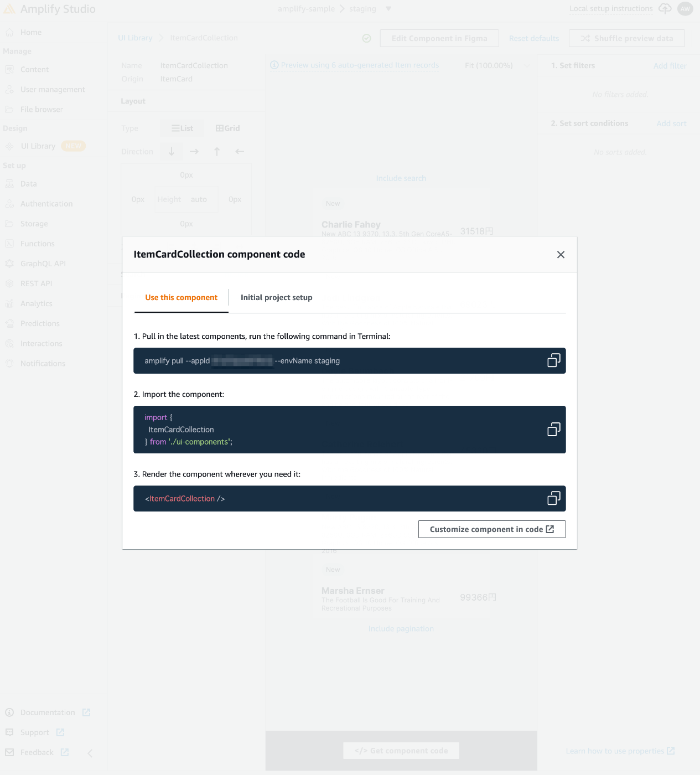Open Content in the sidebar

[x=34, y=70]
